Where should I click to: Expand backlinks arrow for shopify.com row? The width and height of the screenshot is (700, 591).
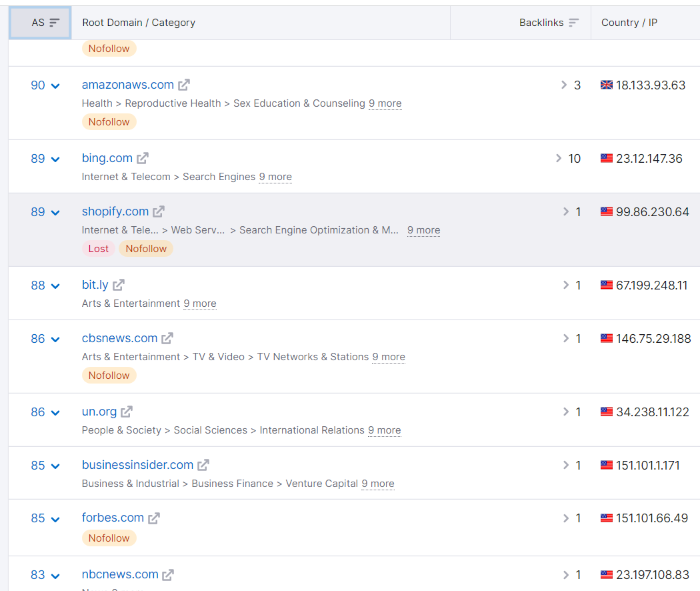click(x=565, y=211)
